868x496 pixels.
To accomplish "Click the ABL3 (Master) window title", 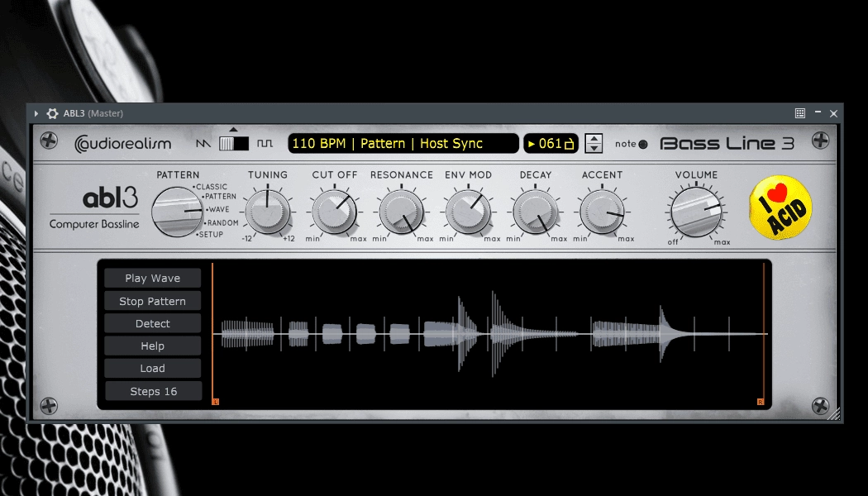I will click(x=93, y=113).
